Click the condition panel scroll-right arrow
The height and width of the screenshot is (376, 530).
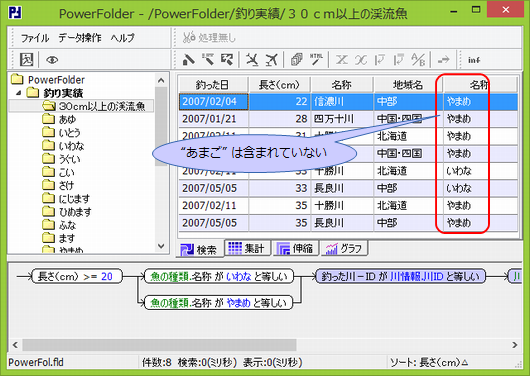coord(515,345)
